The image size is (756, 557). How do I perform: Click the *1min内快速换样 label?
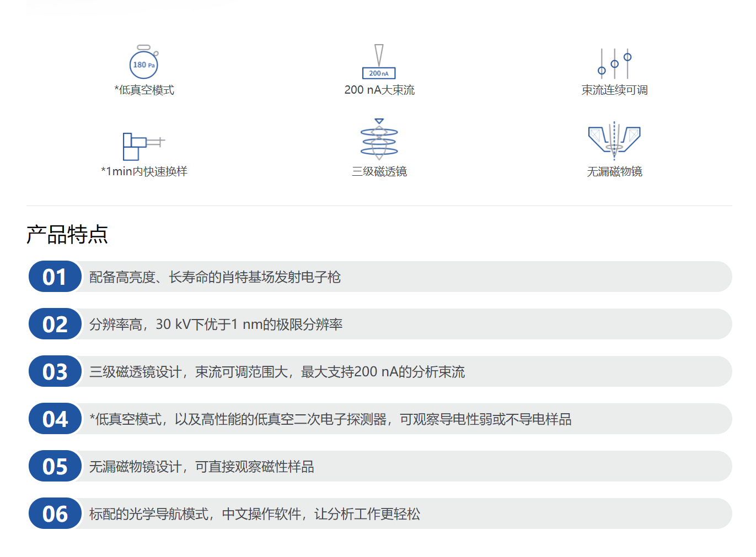(144, 171)
